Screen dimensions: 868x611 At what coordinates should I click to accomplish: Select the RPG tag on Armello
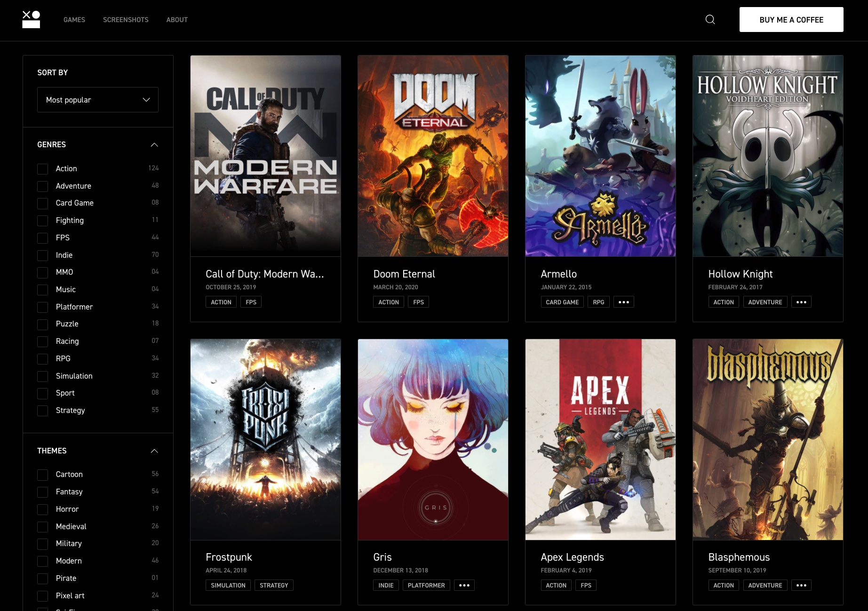tap(598, 302)
